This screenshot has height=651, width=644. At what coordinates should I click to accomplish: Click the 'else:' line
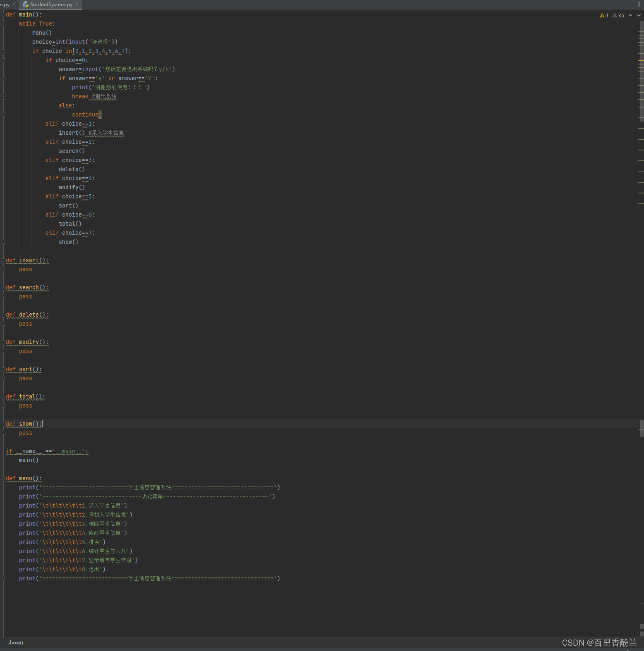click(67, 105)
